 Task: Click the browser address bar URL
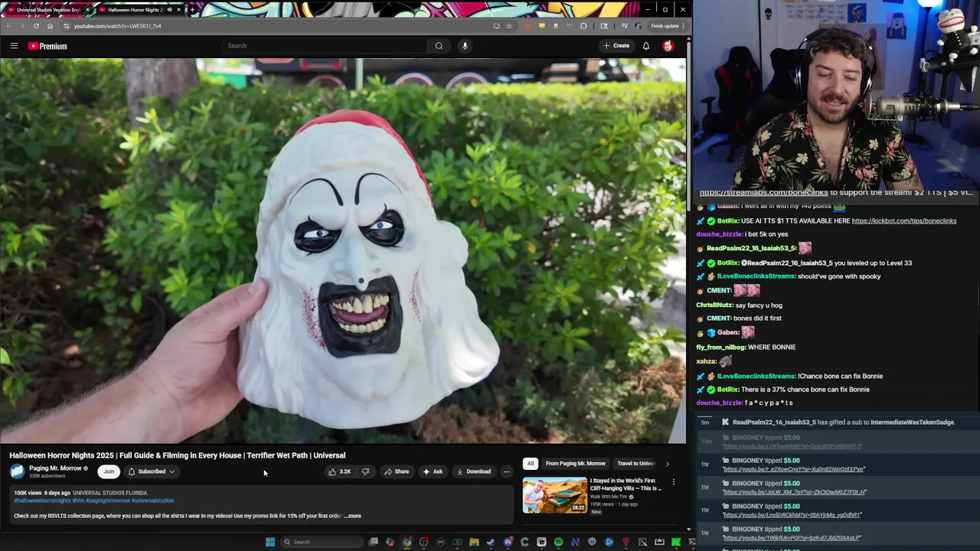[117, 26]
